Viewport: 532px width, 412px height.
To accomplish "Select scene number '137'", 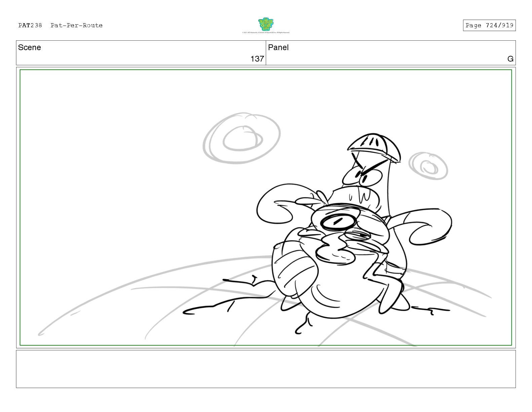I will pyautogui.click(x=257, y=59).
